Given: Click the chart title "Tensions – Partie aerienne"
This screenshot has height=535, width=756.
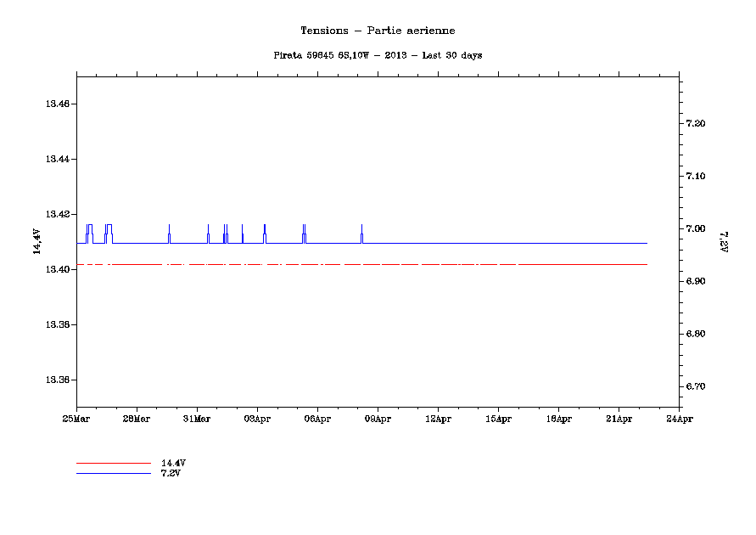Looking at the screenshot, I should tap(378, 31).
